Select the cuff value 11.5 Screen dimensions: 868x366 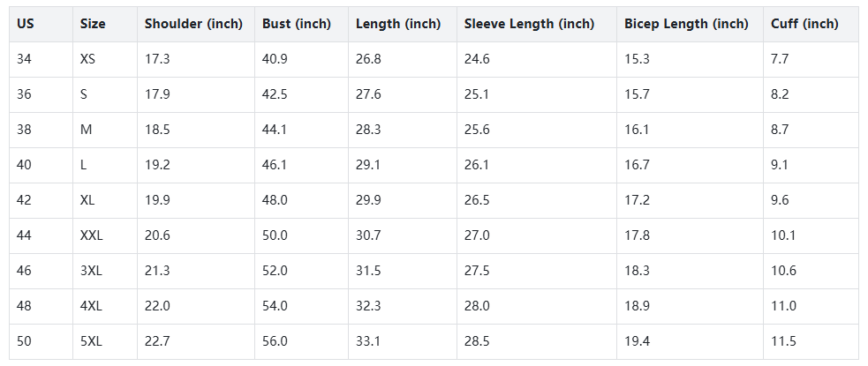(x=783, y=341)
